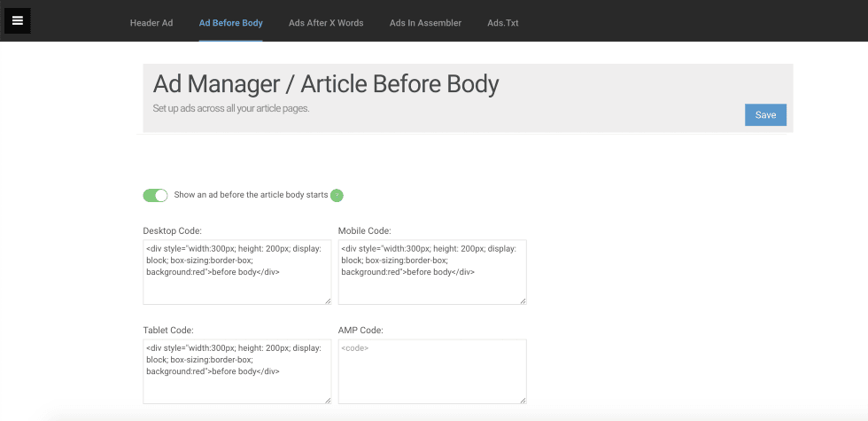This screenshot has width=868, height=421.
Task: Open the Ads After X Words tab
Action: point(326,23)
